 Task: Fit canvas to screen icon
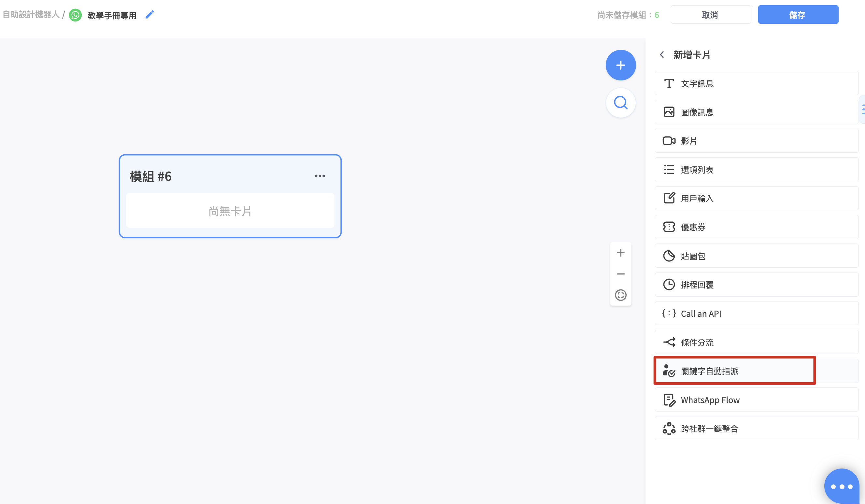click(620, 295)
